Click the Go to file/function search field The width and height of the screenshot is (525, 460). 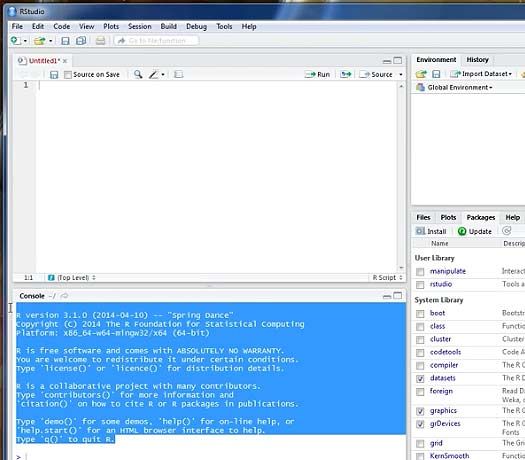point(157,41)
